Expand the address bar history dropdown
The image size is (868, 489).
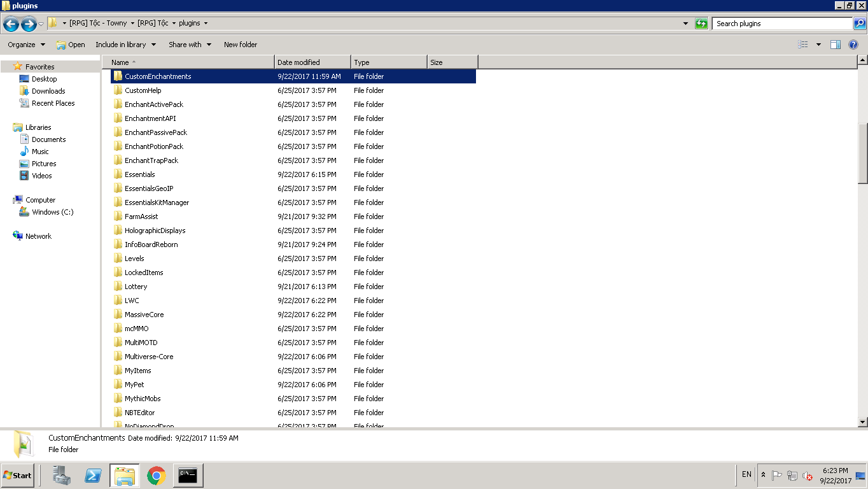(685, 24)
